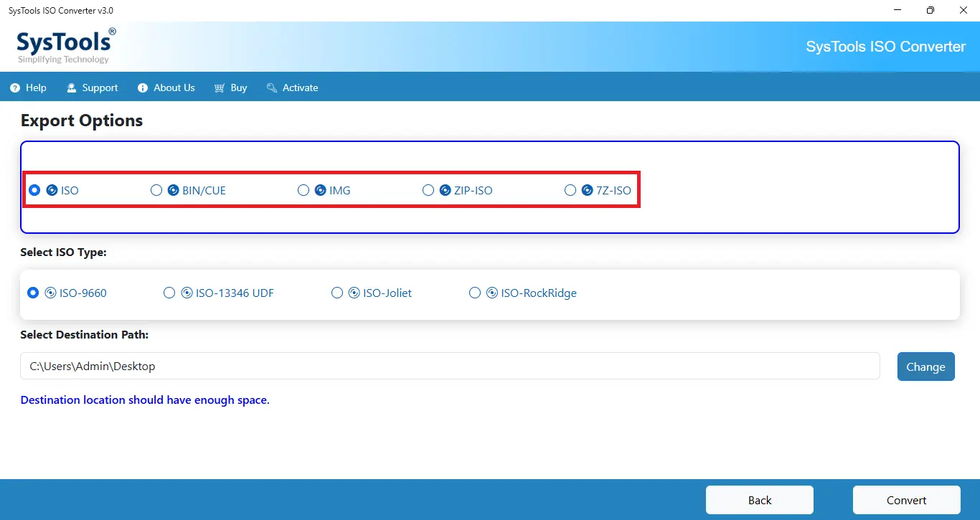Click the "Select Destination Path:" label
Image resolution: width=980 pixels, height=520 pixels.
pos(85,335)
